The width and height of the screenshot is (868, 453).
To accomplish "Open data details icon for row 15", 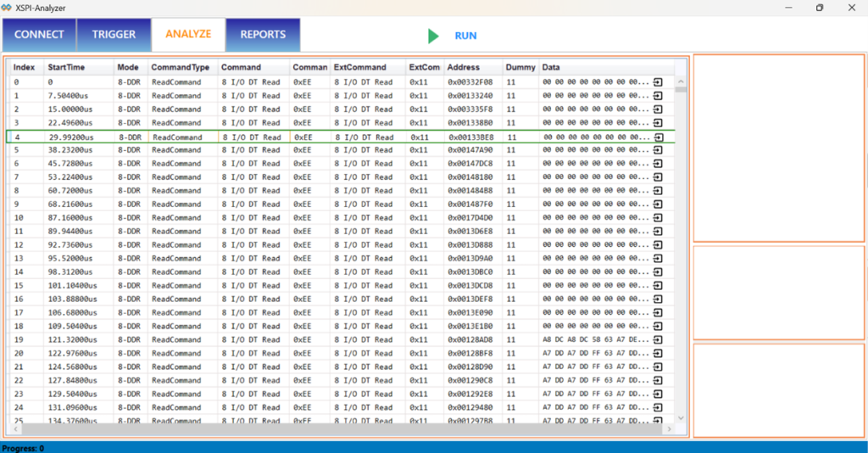I will point(659,286).
